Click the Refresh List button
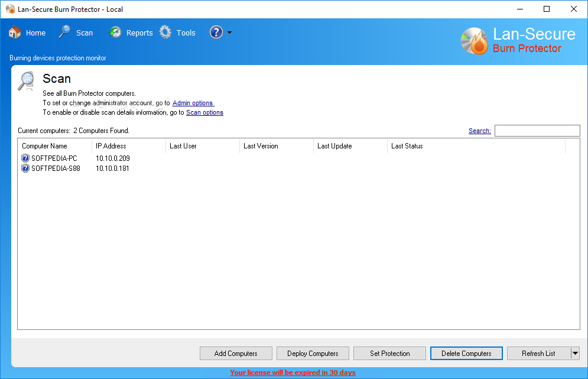The height and width of the screenshot is (379, 588). pyautogui.click(x=539, y=353)
